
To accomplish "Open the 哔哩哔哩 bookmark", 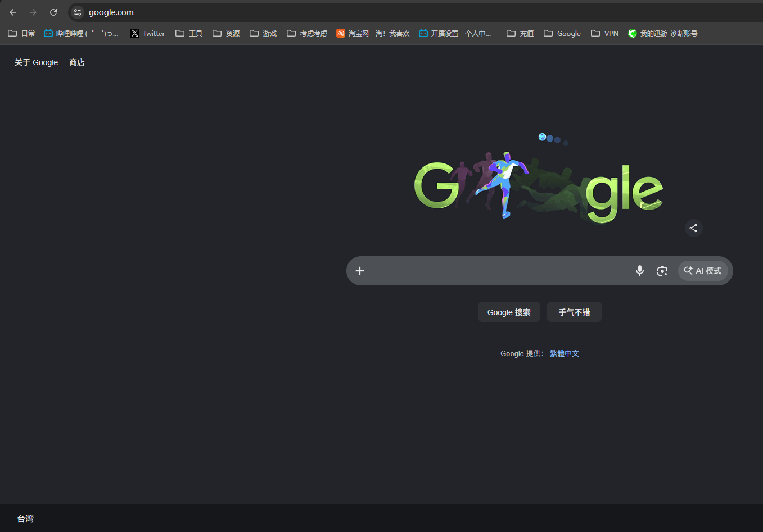I will tap(82, 34).
